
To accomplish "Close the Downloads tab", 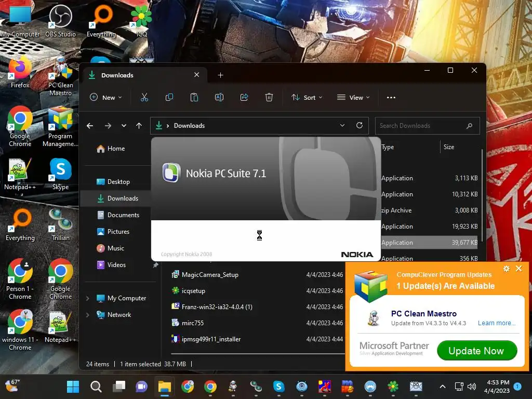I will pyautogui.click(x=197, y=75).
